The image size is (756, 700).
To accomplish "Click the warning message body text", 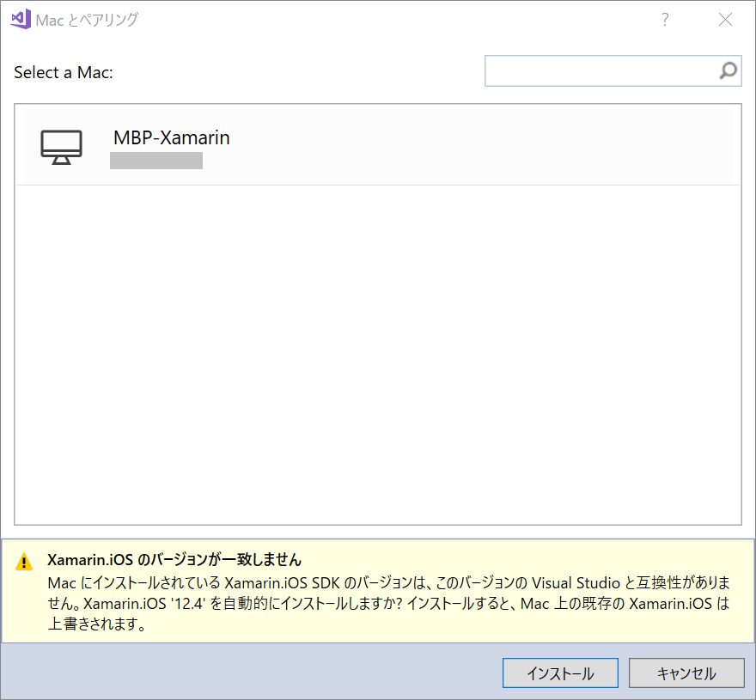I will [x=389, y=604].
